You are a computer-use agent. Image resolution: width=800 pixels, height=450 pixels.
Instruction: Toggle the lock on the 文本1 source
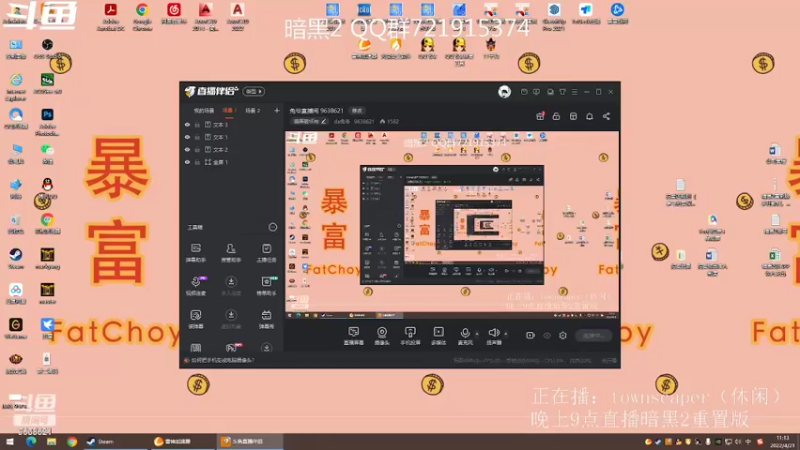tap(197, 137)
